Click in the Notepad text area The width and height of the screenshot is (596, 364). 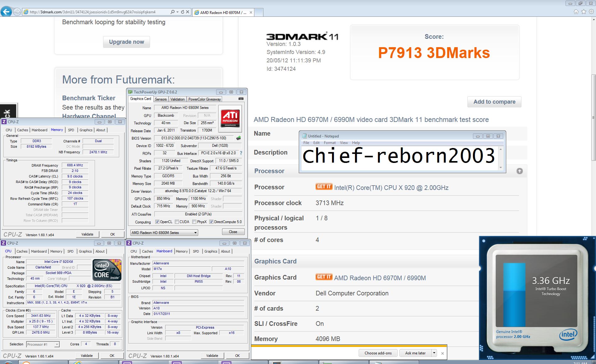tap(399, 158)
